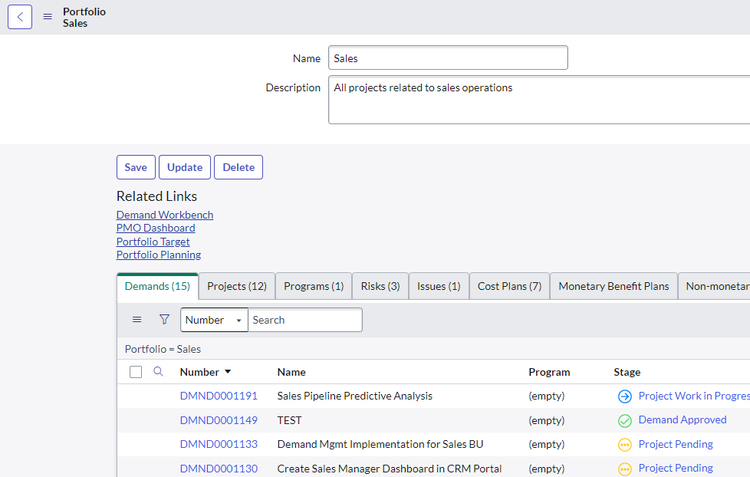Click the column search magnifier icon
The image size is (750, 477).
pos(158,371)
